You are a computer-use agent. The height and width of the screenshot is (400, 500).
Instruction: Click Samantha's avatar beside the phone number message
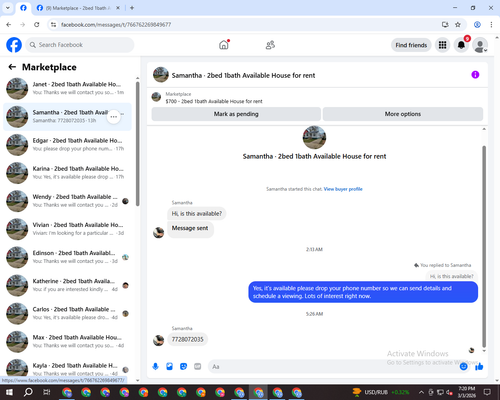coord(158,340)
